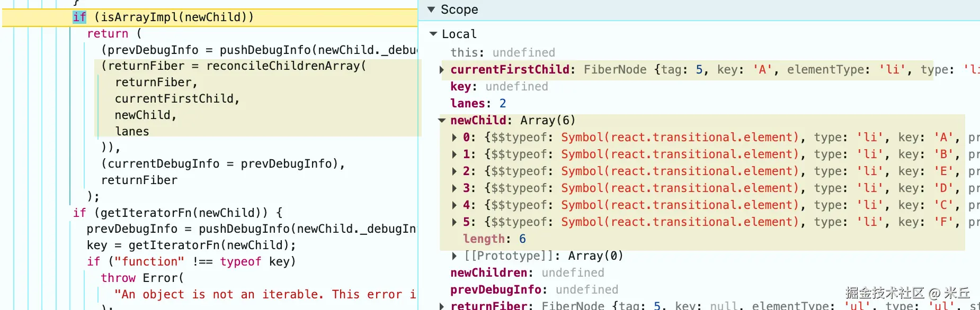Click the highlighted isArrayImpl(newChild) code line
980x310 pixels.
coord(163,17)
